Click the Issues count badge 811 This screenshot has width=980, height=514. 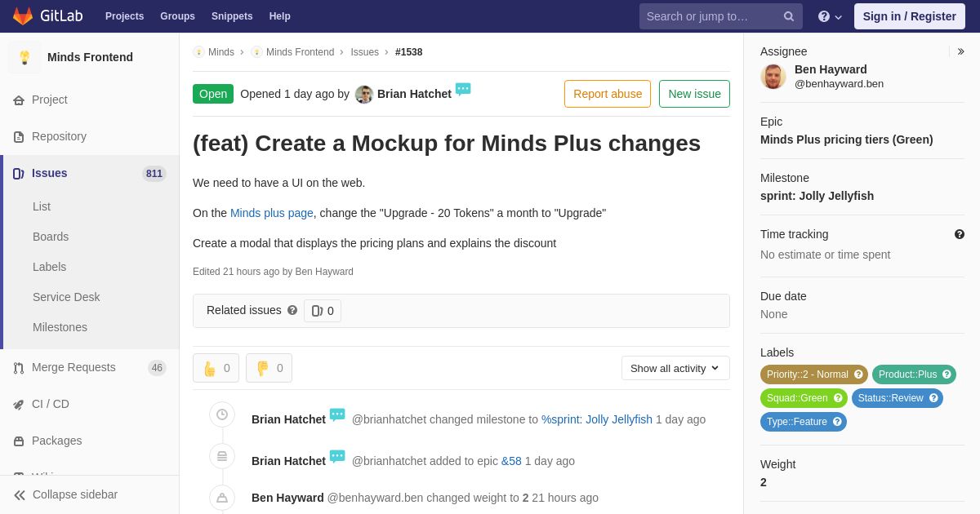point(154,174)
